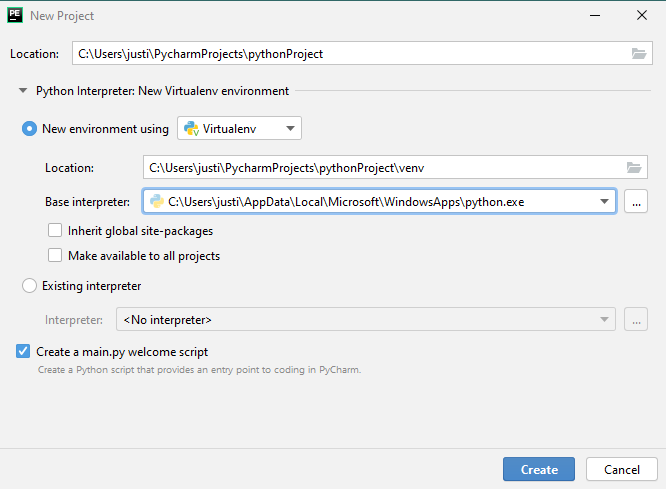Screen dimensions: 666x489
Task: Click the welcome script description text
Action: point(199,370)
